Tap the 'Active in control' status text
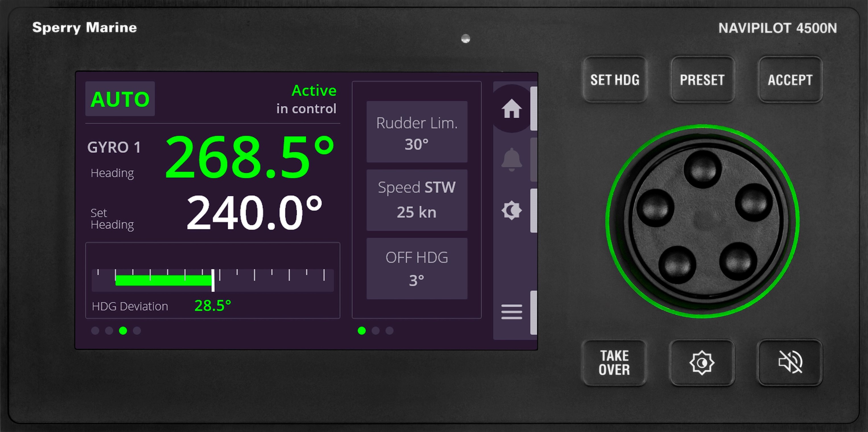Screen dimensions: 868x432 click(306, 99)
